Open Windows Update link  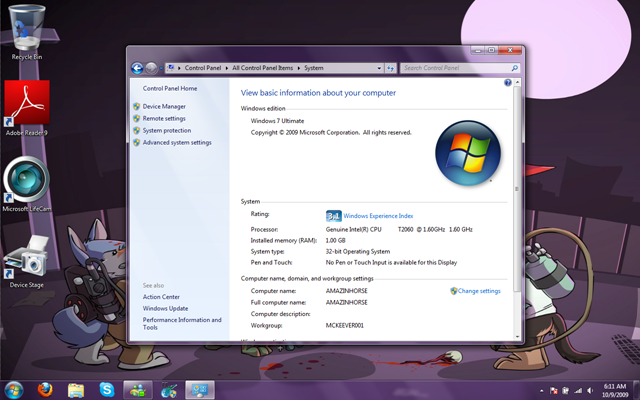point(165,309)
